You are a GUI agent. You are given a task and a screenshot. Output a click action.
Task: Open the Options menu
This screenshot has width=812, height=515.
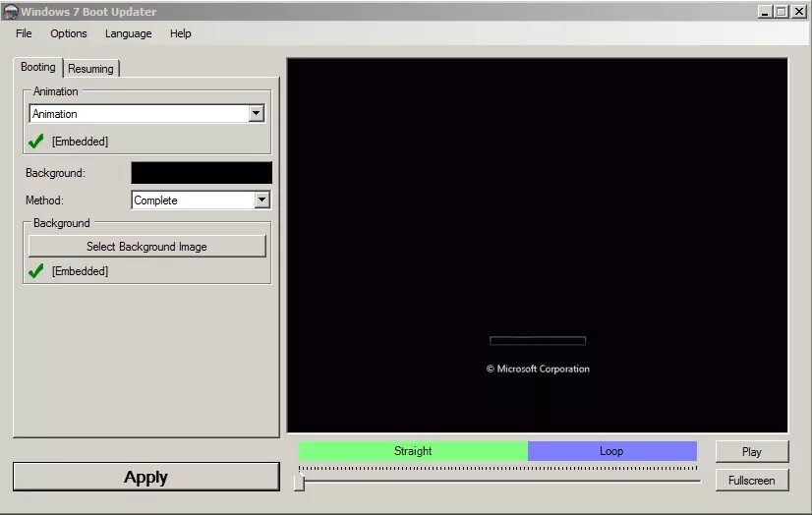[69, 33]
